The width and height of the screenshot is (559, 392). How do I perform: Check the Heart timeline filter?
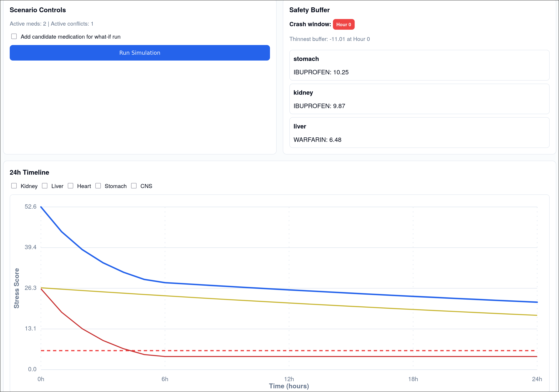[71, 186]
